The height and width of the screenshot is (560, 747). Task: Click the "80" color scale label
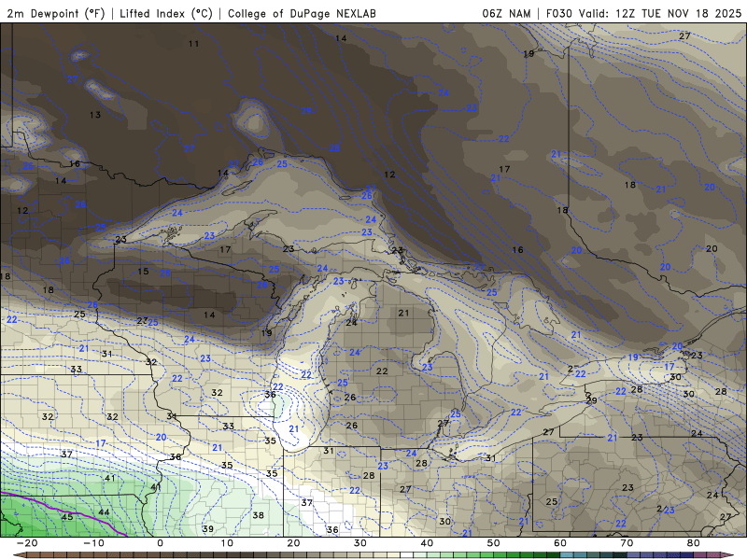point(694,543)
